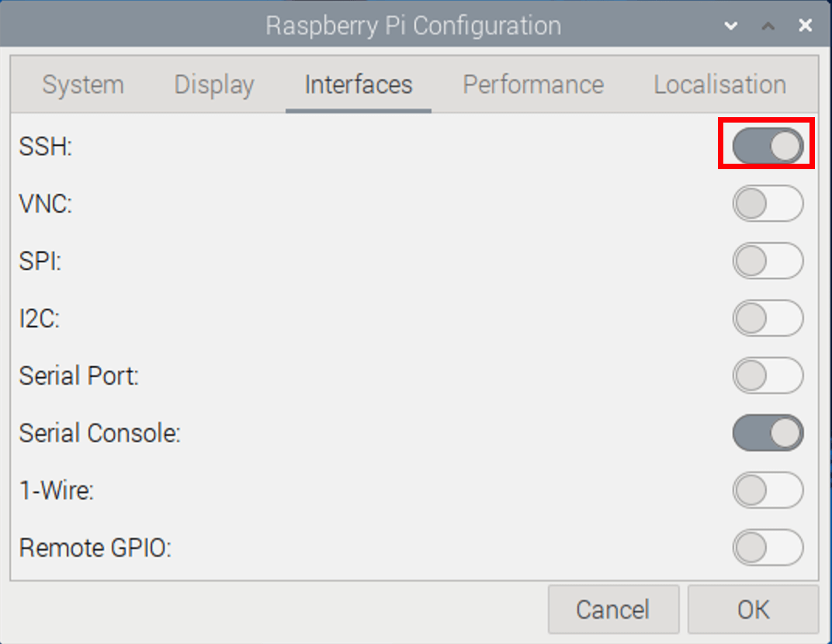Enable the VNC toggle

[x=768, y=203]
